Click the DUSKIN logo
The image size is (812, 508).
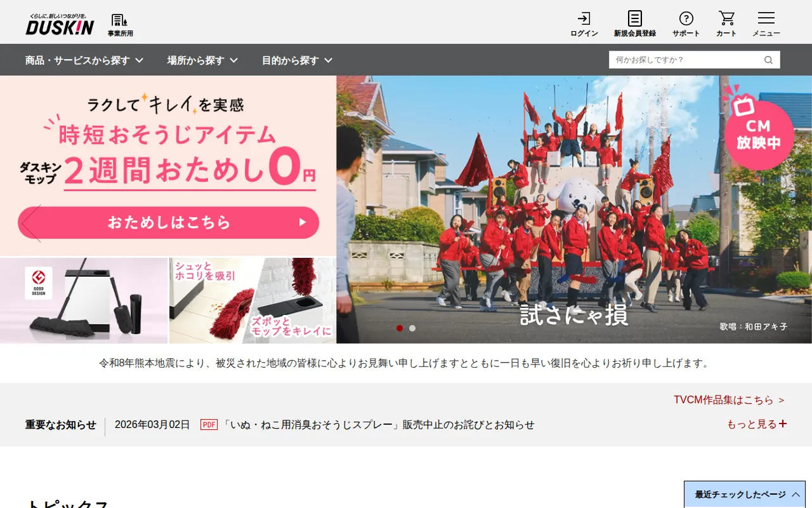(x=60, y=24)
